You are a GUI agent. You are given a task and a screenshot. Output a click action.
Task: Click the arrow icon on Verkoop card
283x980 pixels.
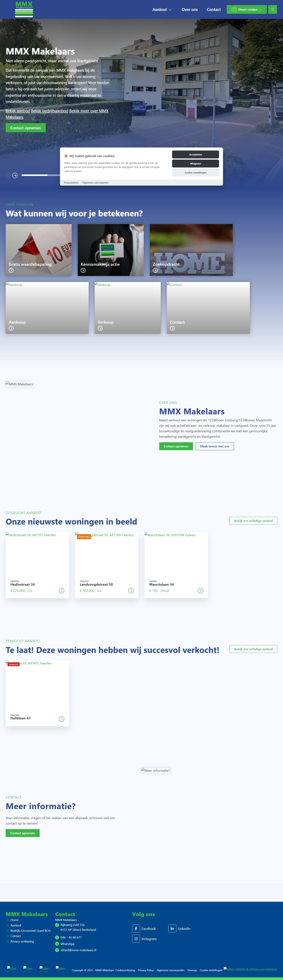click(x=100, y=328)
